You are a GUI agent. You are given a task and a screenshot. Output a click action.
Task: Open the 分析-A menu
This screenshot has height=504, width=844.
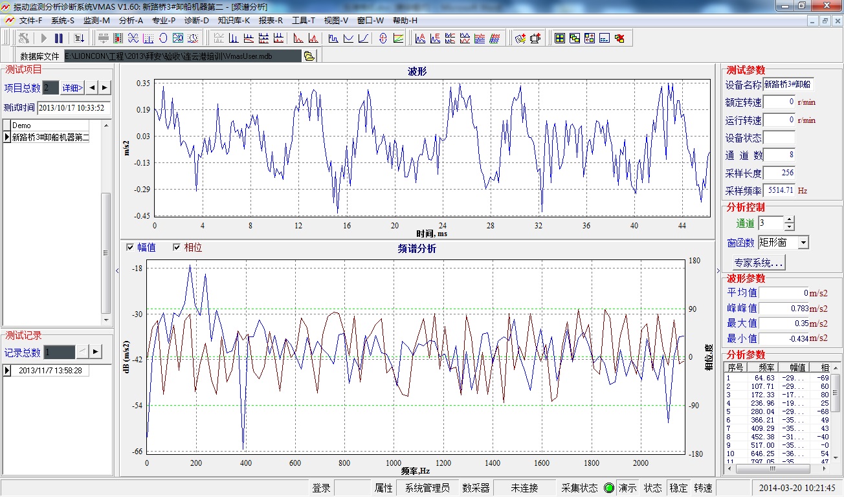tap(131, 21)
